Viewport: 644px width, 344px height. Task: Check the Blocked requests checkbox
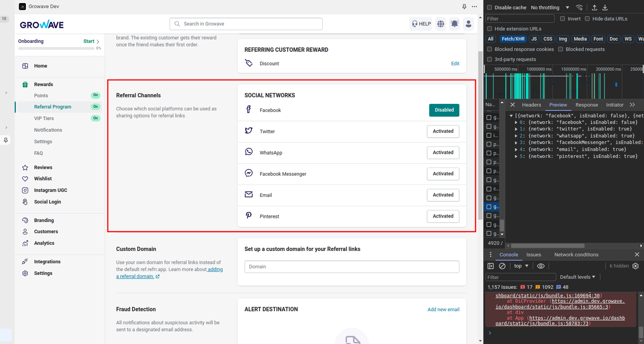(x=561, y=49)
